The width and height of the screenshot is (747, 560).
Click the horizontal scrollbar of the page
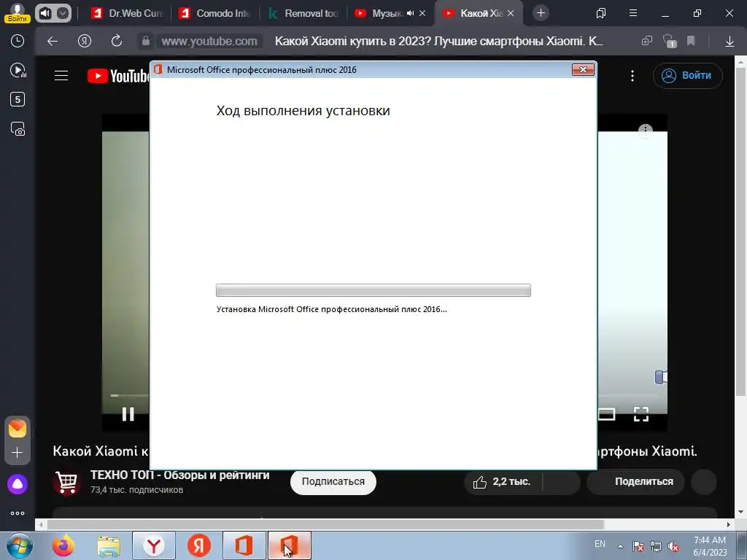pyautogui.click(x=325, y=525)
